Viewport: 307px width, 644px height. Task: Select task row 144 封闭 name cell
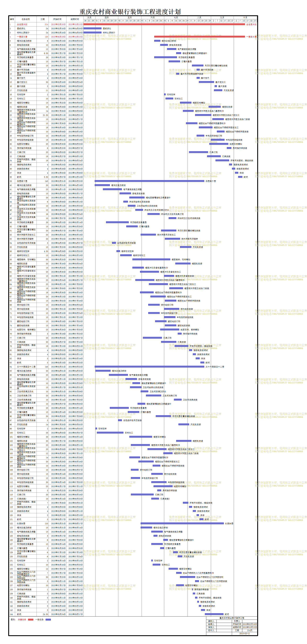pos(26,614)
